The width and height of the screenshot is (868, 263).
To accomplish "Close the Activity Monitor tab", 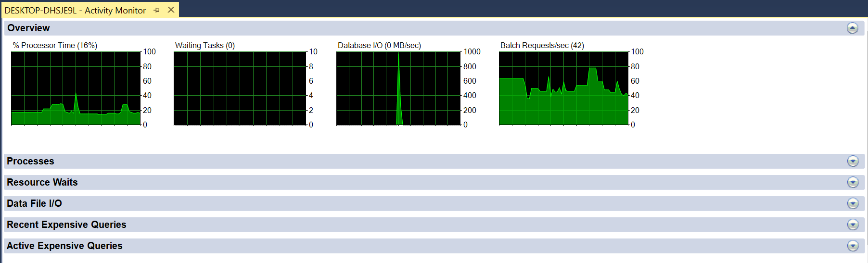I will point(171,10).
